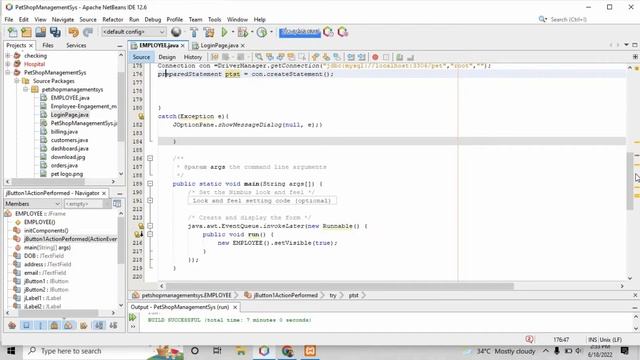The width and height of the screenshot is (640, 360).
Task: Click the editor vertical scrollbar thumb
Action: tap(630, 181)
